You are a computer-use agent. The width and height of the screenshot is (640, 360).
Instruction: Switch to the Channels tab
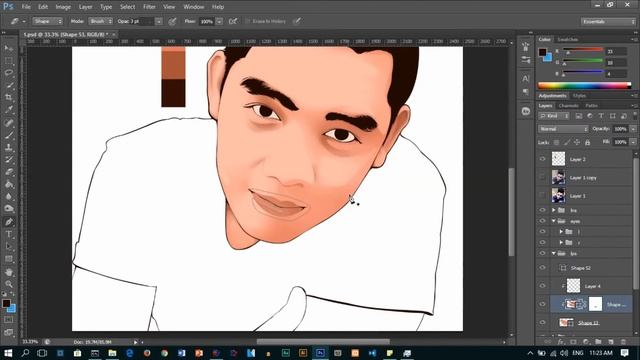(569, 106)
